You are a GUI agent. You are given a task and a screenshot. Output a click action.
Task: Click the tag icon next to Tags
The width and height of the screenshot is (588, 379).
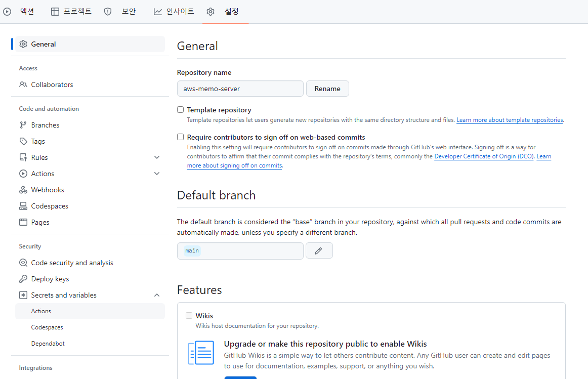[23, 141]
